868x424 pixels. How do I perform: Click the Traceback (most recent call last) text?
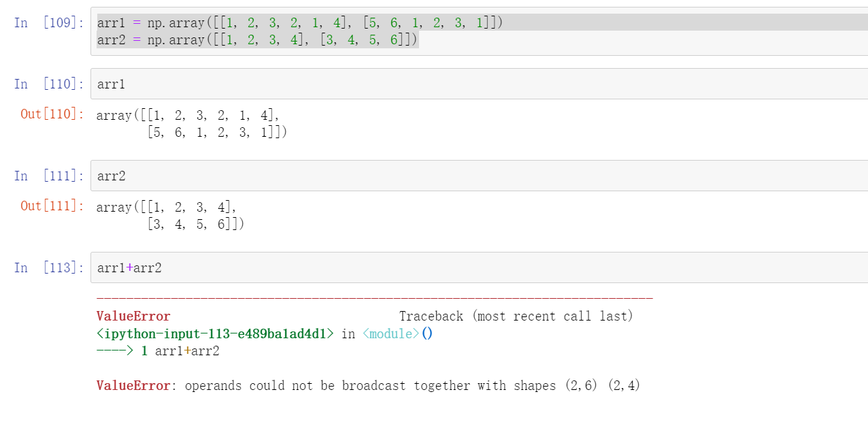click(516, 316)
